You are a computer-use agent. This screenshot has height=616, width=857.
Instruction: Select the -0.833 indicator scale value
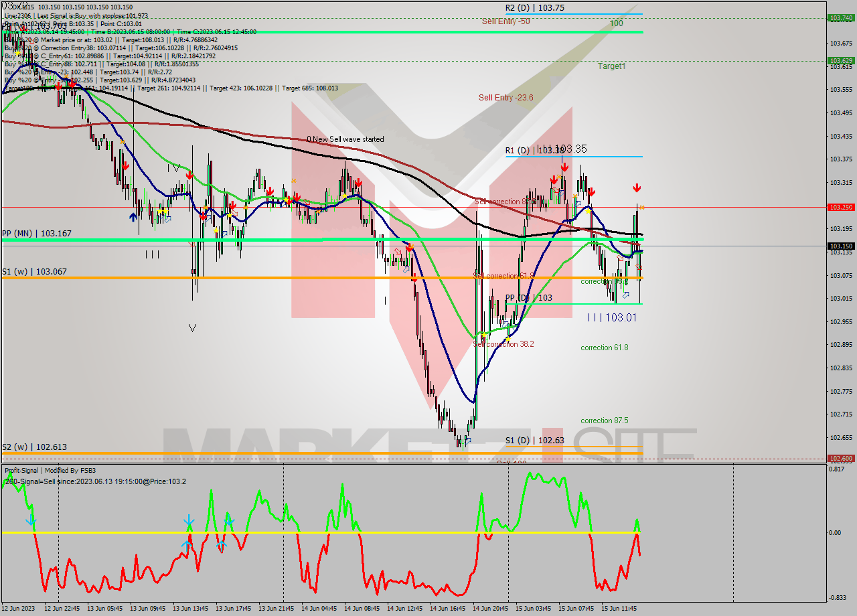click(837, 598)
